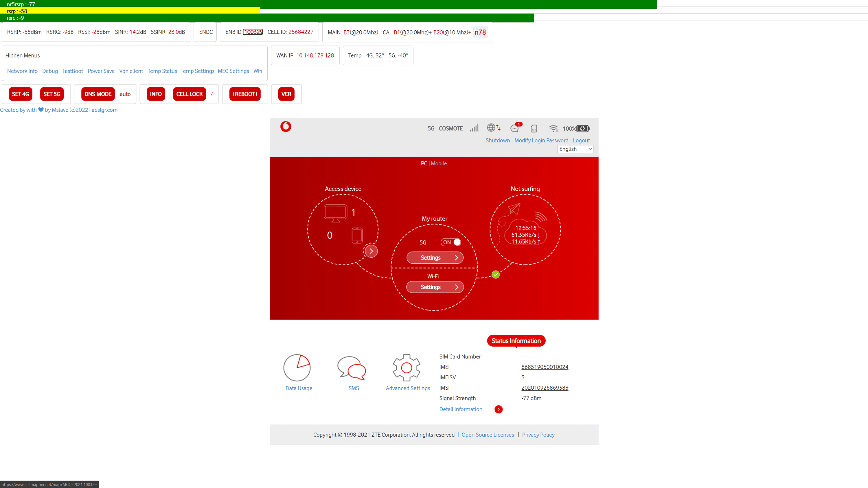The image size is (868, 488).
Task: Expand the English language dropdown
Action: tap(575, 149)
